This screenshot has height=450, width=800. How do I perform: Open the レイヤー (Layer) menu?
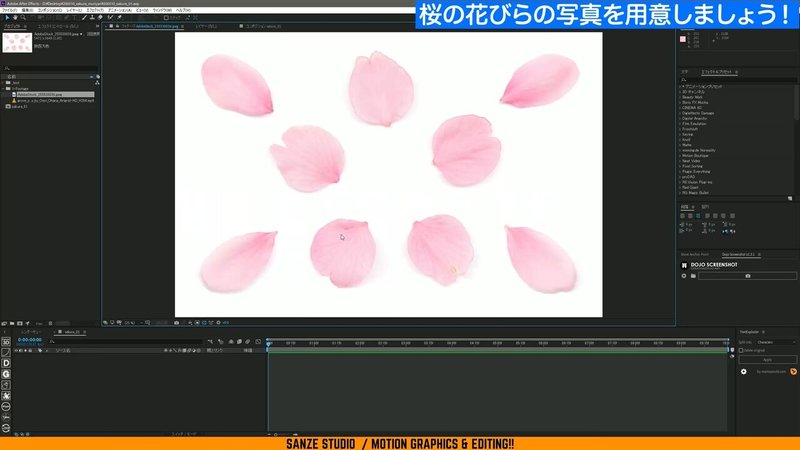(x=74, y=10)
